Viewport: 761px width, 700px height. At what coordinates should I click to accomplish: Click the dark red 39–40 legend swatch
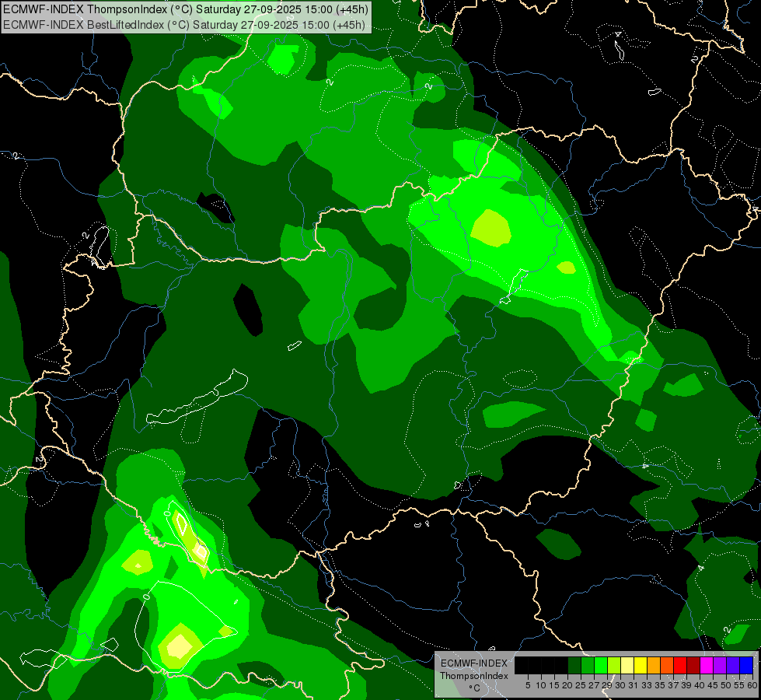point(693,665)
